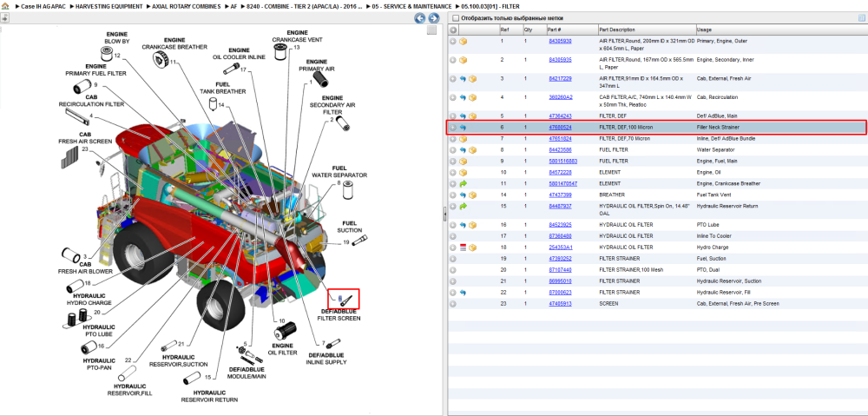Select callout 6 DEF/AdBlue filter screen
The width and height of the screenshot is (868, 416).
point(340,299)
